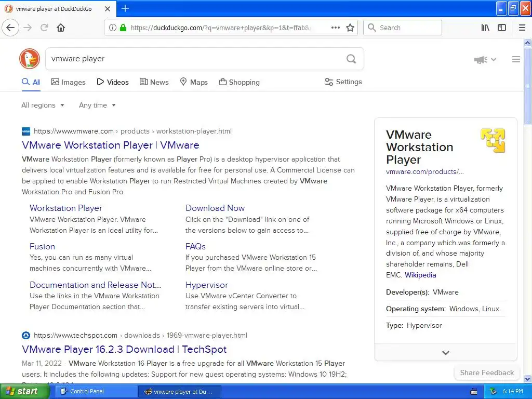Click the keyboard tray icon in taskbar
The width and height of the screenshot is (532, 399).
coord(474,392)
